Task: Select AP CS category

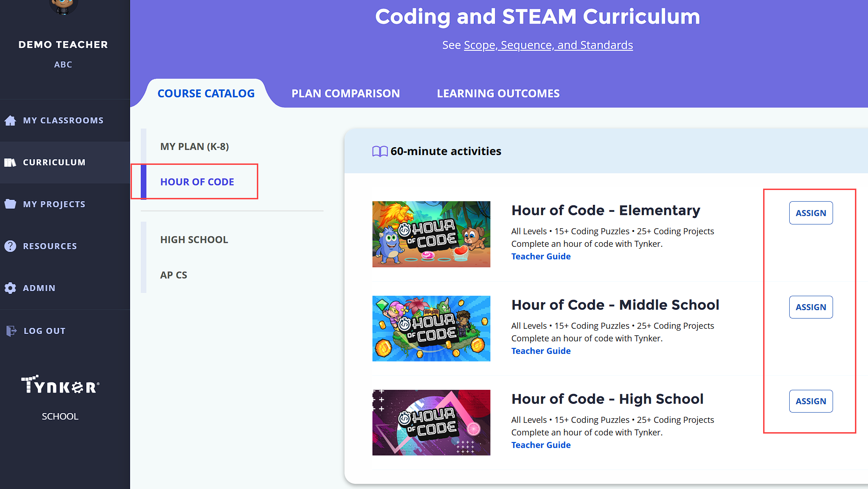Action: tap(173, 275)
